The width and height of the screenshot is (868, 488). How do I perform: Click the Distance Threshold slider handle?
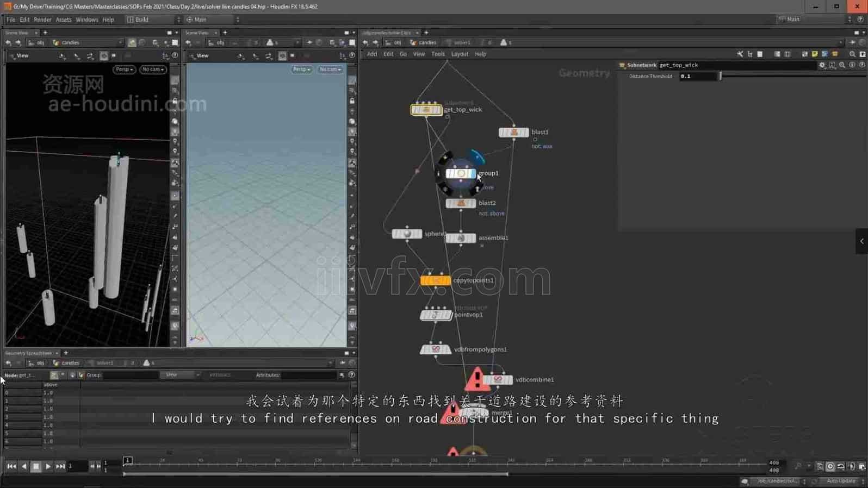pyautogui.click(x=721, y=77)
